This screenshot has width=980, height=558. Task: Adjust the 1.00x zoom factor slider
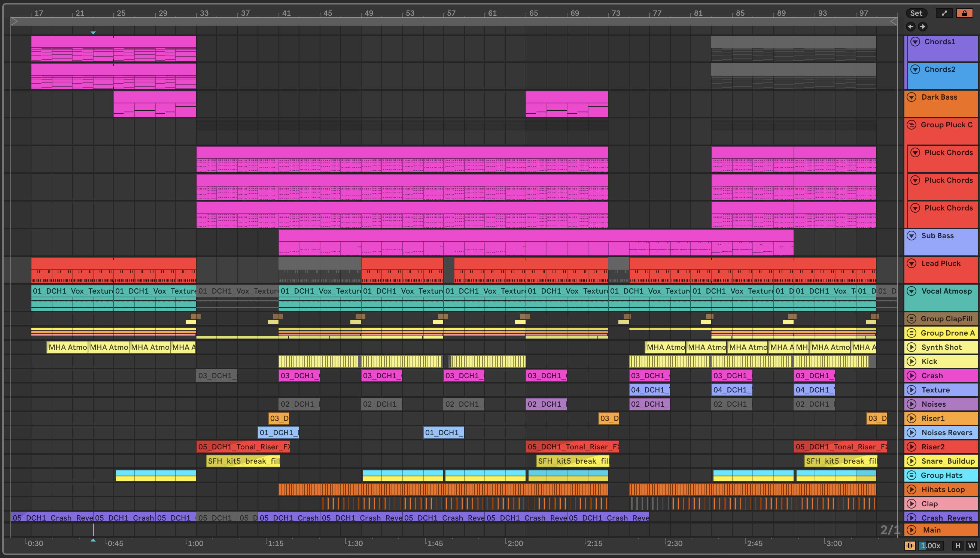[930, 545]
